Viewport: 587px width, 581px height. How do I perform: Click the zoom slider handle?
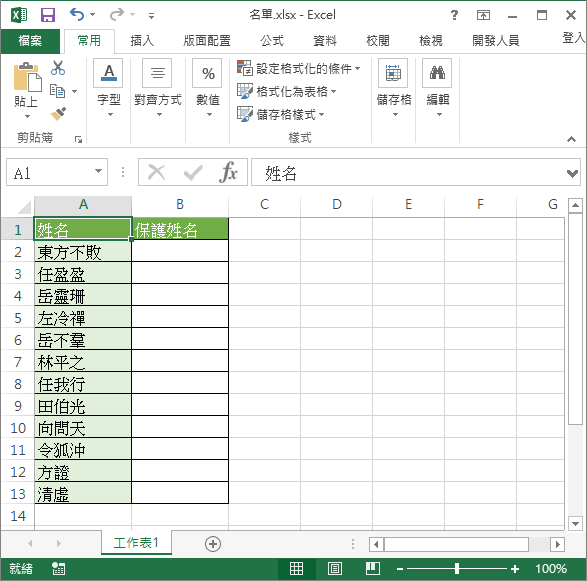pyautogui.click(x=457, y=569)
